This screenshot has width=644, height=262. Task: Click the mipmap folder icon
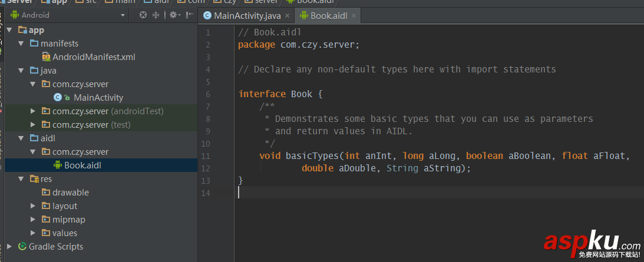(x=46, y=220)
